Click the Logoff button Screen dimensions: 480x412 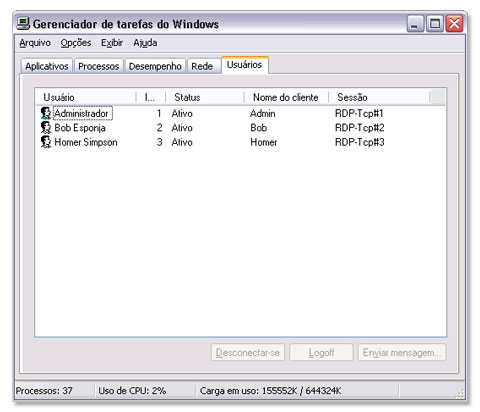321,352
